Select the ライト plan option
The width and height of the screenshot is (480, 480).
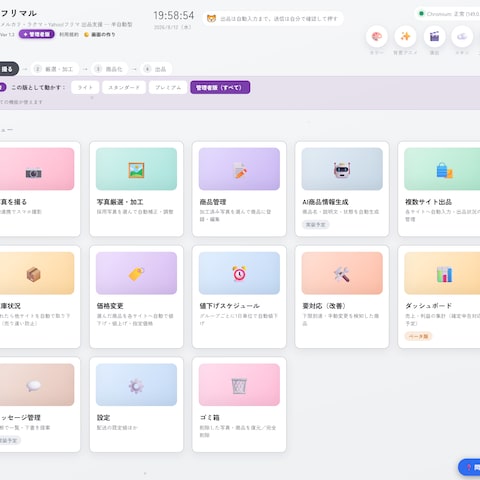pos(85,87)
